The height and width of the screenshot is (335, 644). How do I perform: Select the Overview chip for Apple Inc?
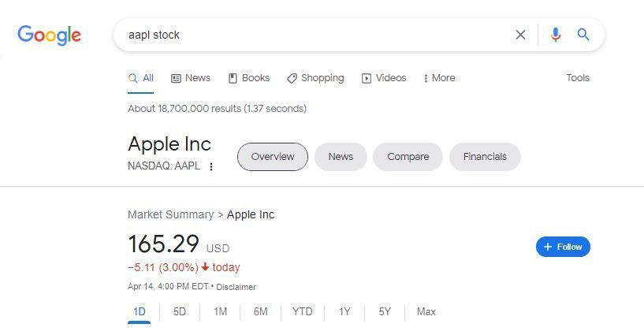point(272,157)
